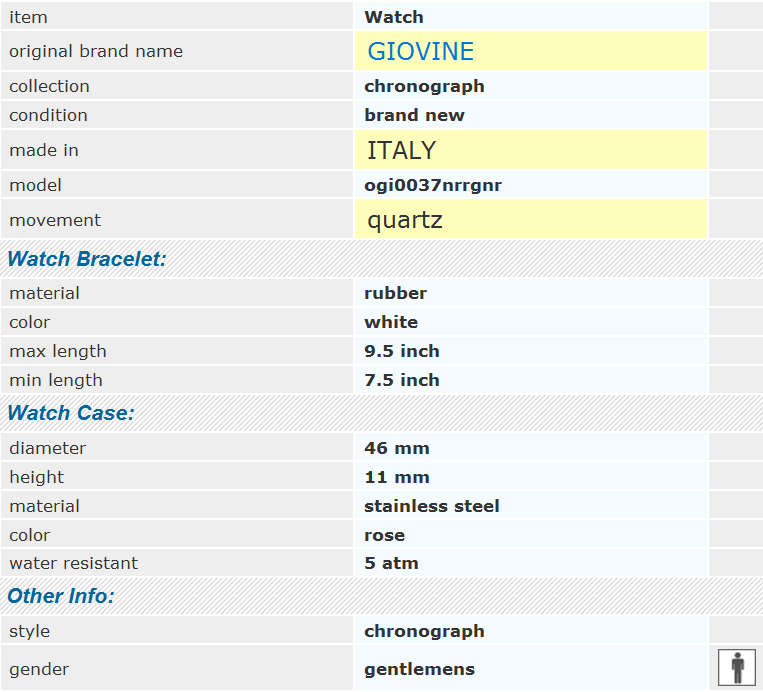Click the 9.5 inch max length value

[402, 351]
